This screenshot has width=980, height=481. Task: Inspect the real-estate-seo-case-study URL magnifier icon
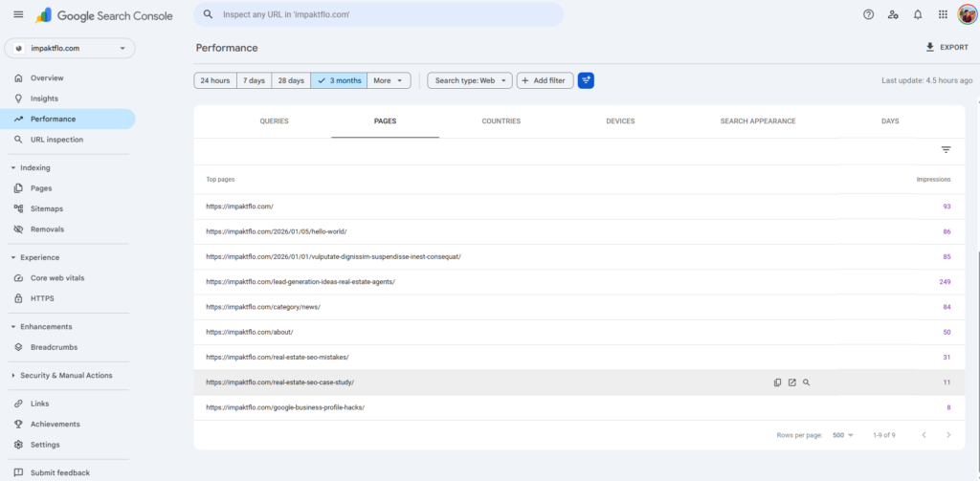[806, 383]
